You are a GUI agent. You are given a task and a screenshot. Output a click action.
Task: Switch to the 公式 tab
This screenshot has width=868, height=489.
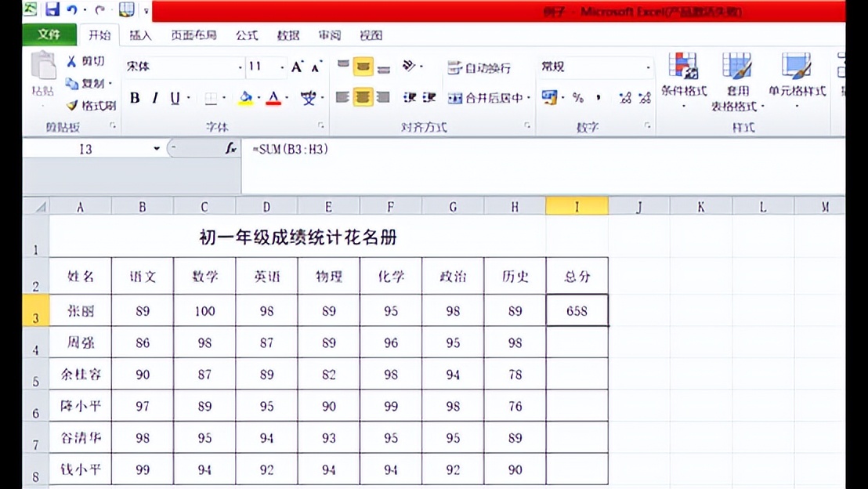[x=247, y=35]
